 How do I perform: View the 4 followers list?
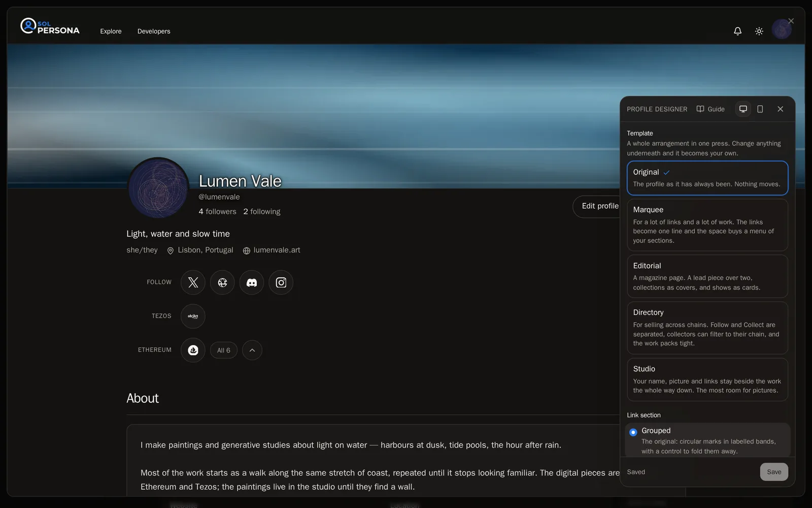(x=217, y=211)
